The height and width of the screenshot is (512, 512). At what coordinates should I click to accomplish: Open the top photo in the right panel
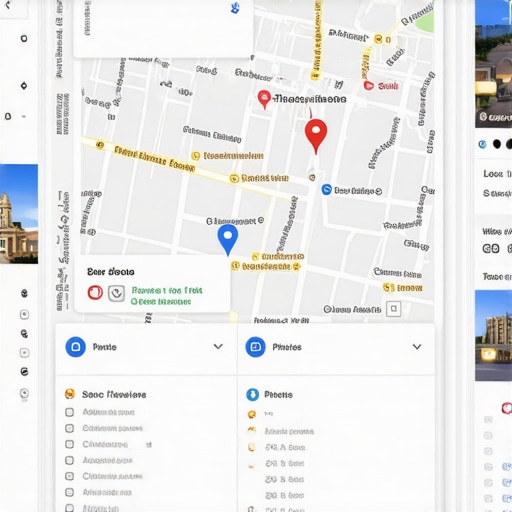(x=493, y=64)
